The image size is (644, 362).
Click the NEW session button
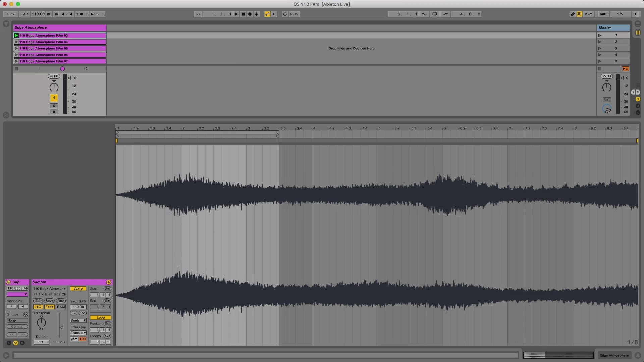(294, 14)
